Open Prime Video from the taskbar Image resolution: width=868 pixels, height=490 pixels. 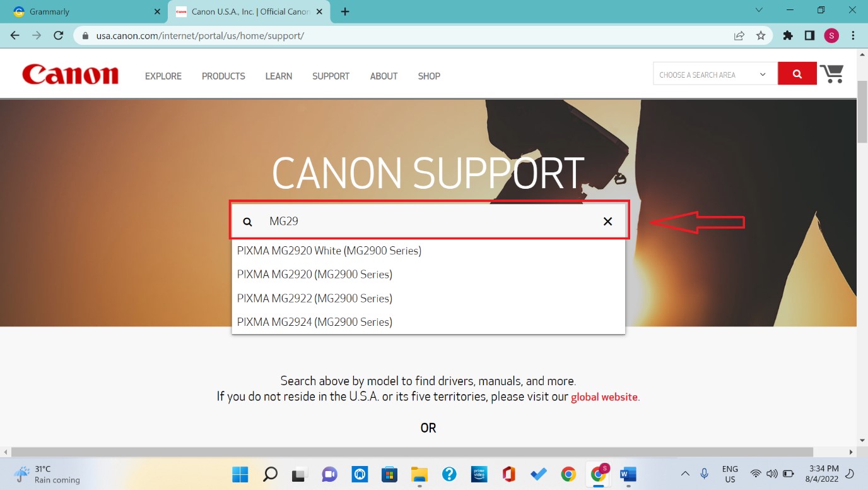point(479,474)
